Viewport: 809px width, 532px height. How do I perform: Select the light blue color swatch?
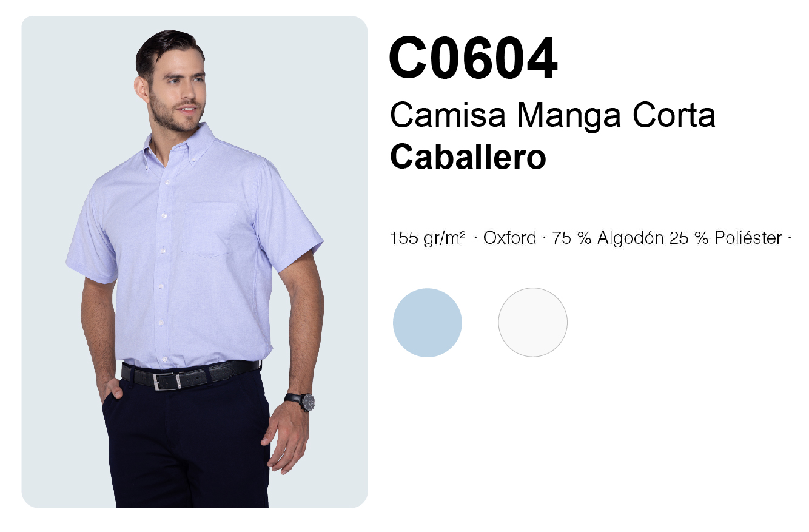tap(428, 323)
